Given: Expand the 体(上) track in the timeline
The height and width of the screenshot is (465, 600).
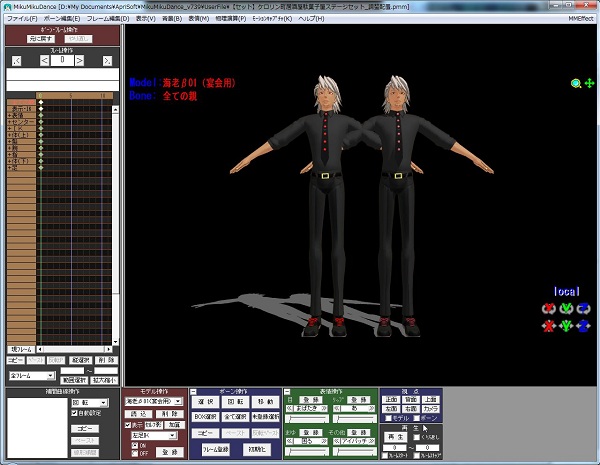Looking at the screenshot, I should point(10,135).
